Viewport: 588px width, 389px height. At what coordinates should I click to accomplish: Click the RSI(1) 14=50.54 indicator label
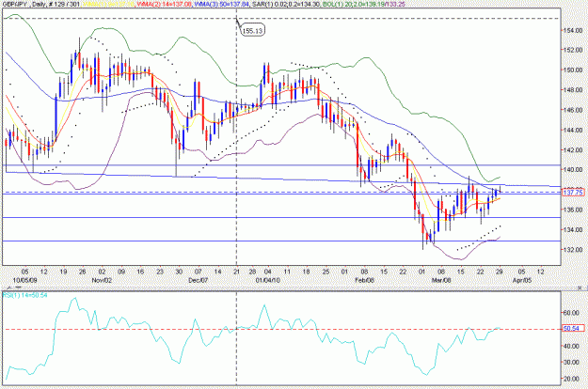point(24,295)
